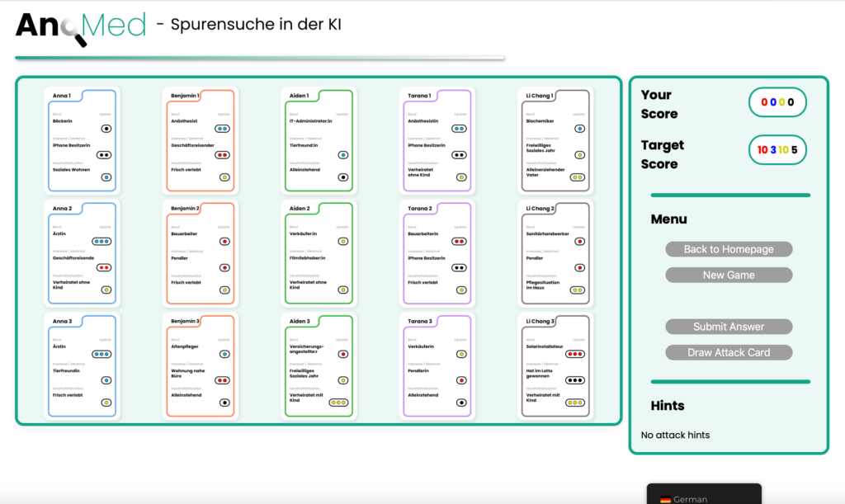Select the Benjamin 3 card
This screenshot has height=504, width=845.
tap(201, 365)
